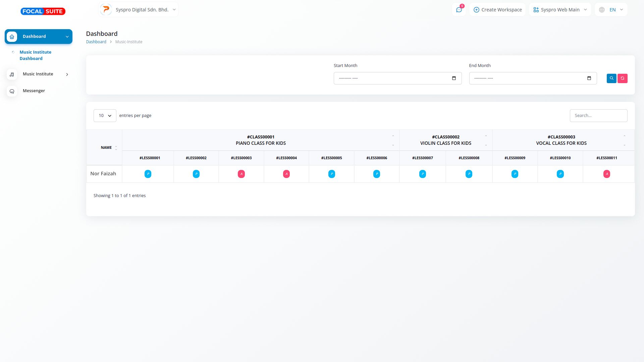The image size is (644, 362).
Task: Click the Focal Suite logo
Action: pos(43,11)
